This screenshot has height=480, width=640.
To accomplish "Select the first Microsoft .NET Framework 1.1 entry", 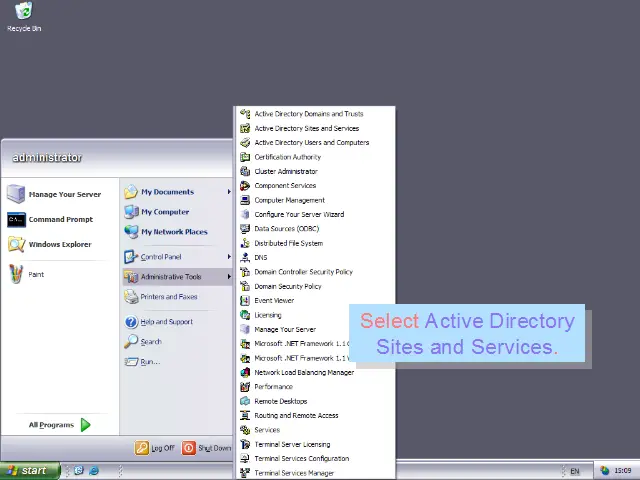I will 293,344.
